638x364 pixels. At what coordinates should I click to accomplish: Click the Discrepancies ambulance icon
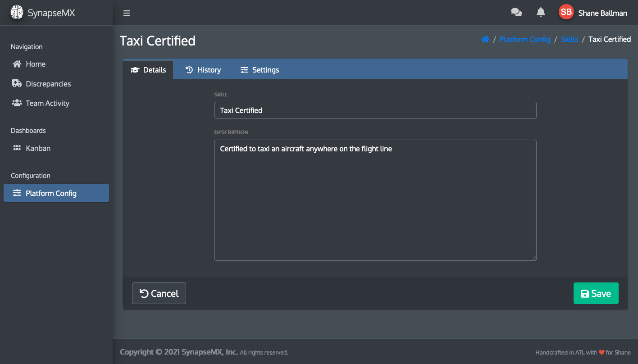pyautogui.click(x=17, y=84)
